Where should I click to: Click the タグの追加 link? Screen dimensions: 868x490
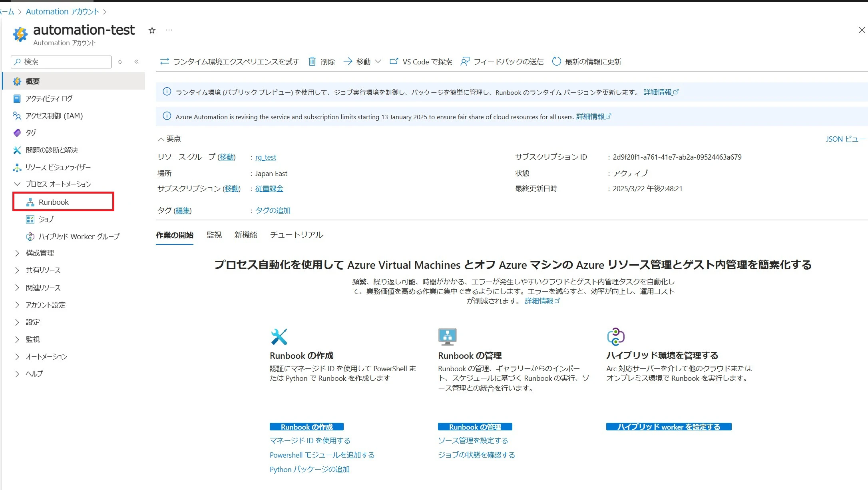(273, 210)
